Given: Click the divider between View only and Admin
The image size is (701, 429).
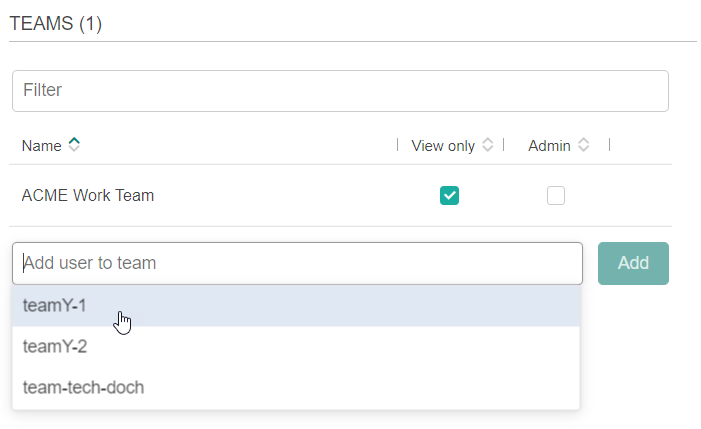Looking at the screenshot, I should 503,145.
